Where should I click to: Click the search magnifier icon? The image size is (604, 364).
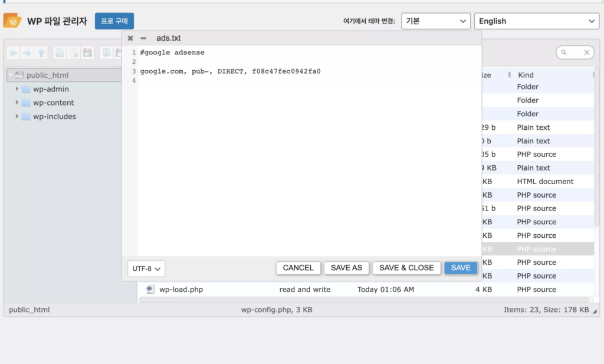pos(564,53)
